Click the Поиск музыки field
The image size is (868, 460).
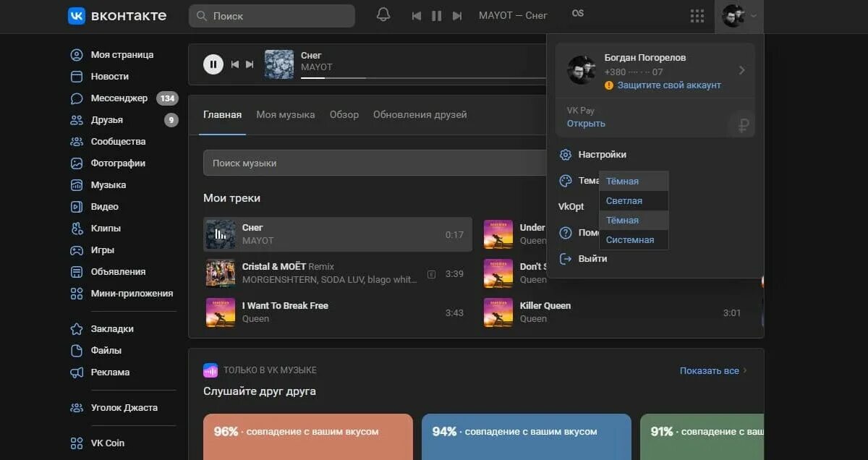tap(375, 163)
